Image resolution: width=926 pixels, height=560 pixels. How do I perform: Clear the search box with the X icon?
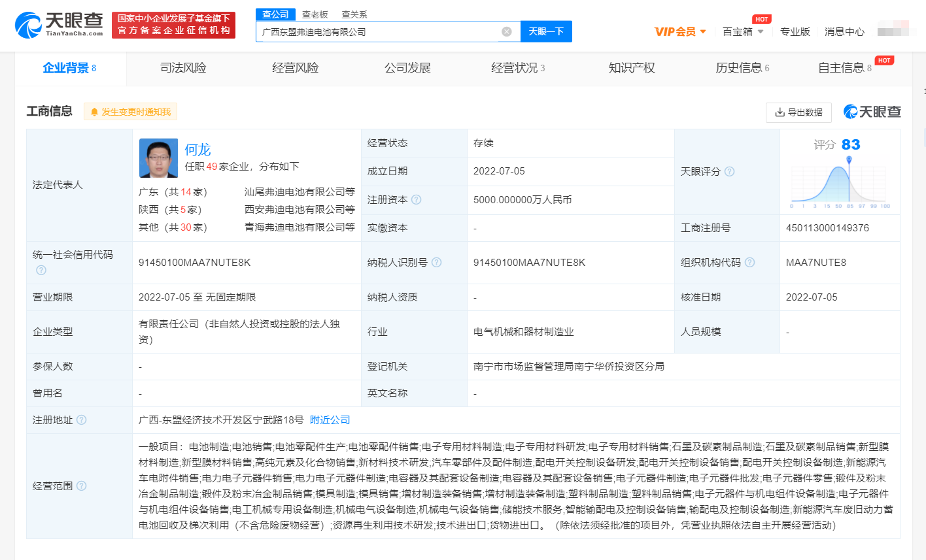(x=506, y=31)
